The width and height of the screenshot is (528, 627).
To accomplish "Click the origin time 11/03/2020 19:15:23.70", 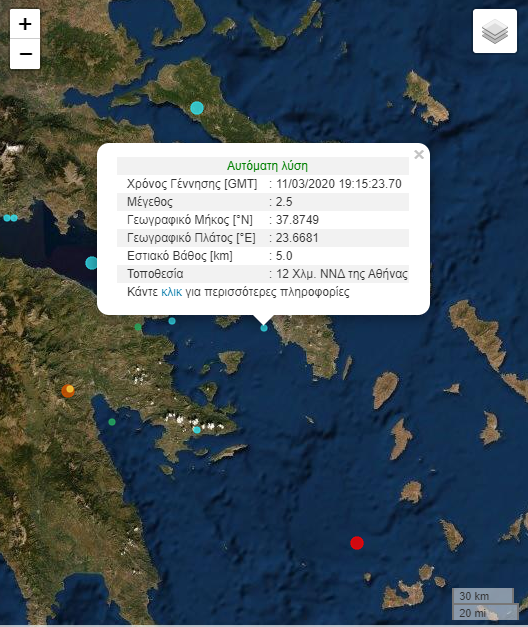I will 338,184.
